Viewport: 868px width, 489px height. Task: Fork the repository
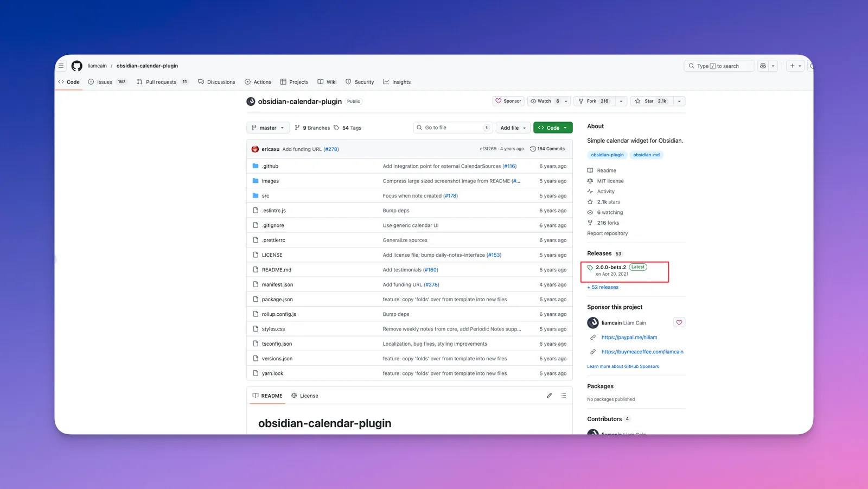click(594, 101)
